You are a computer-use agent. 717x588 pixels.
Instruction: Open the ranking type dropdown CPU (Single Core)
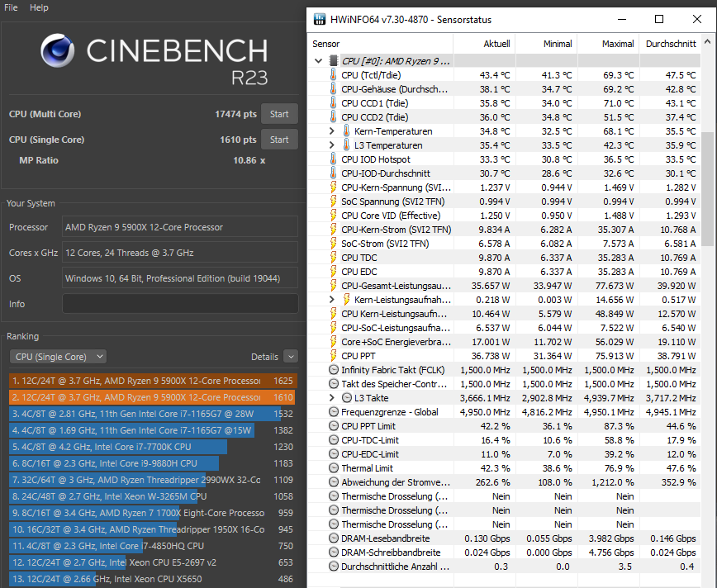pyautogui.click(x=58, y=357)
